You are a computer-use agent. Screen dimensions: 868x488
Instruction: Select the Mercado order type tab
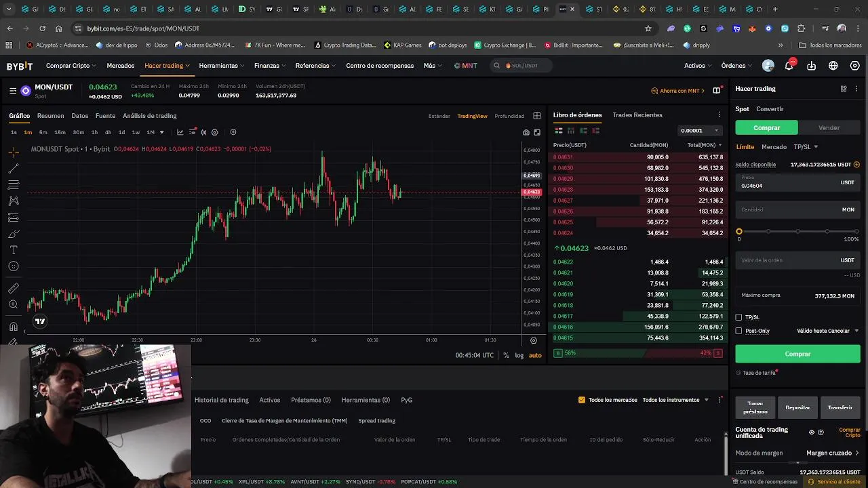pyautogui.click(x=774, y=147)
